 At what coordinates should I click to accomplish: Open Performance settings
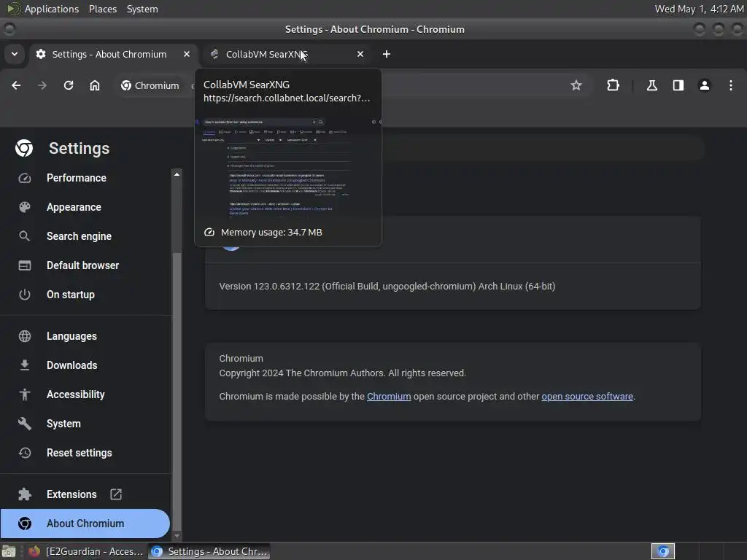coord(76,178)
